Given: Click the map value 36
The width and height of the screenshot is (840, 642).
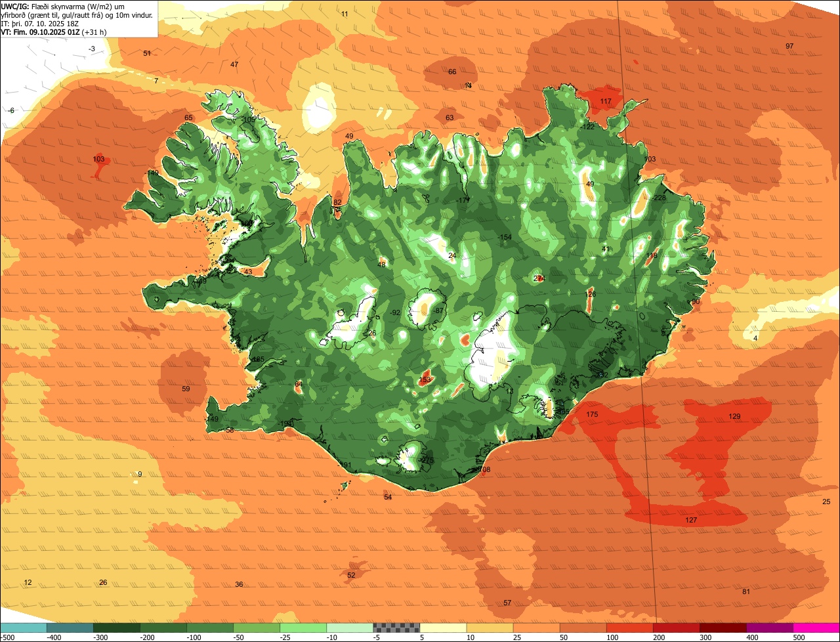Looking at the screenshot, I should [239, 585].
